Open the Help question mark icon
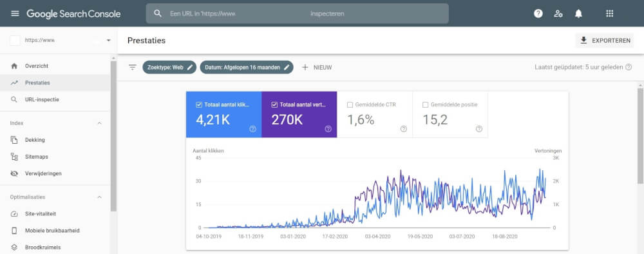 pyautogui.click(x=538, y=14)
